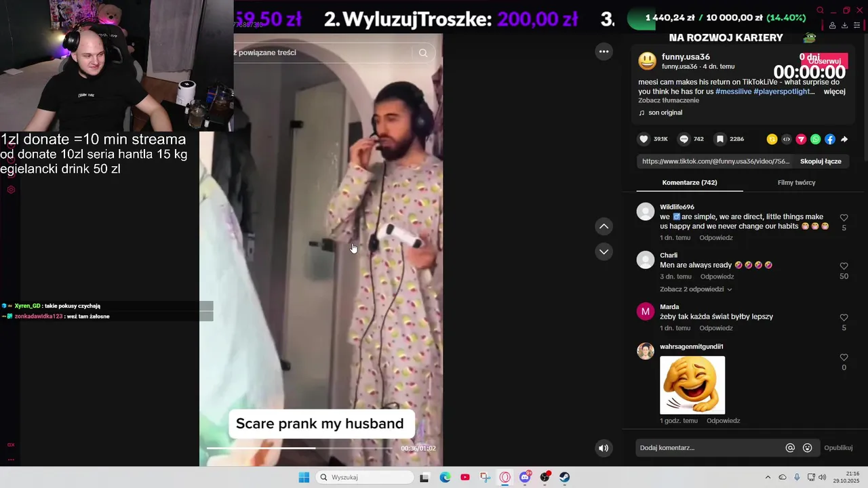Go to previous video with up arrow
This screenshot has height=488, width=868.
tap(604, 226)
